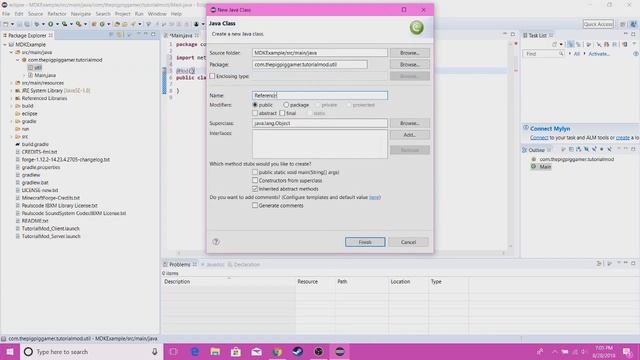This screenshot has height=360, width=640.
Task: Collapse the src/main/java folder node
Action: pyautogui.click(x=11, y=52)
